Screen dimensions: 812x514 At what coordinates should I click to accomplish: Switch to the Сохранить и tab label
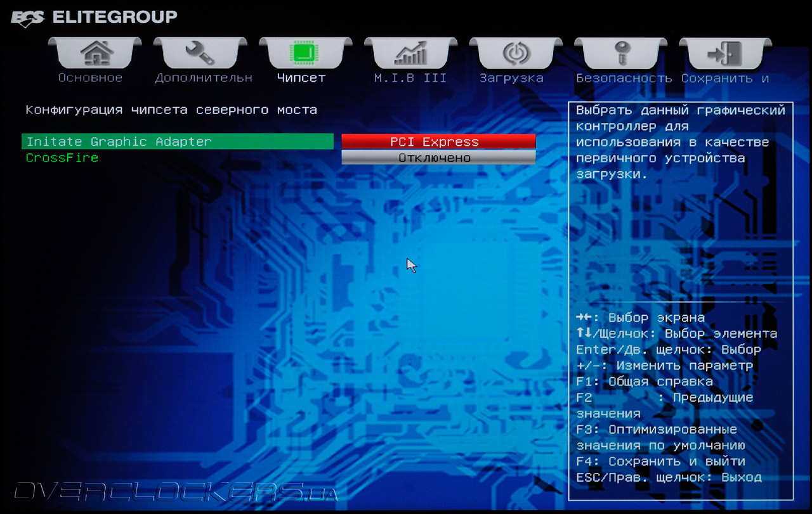(x=725, y=78)
